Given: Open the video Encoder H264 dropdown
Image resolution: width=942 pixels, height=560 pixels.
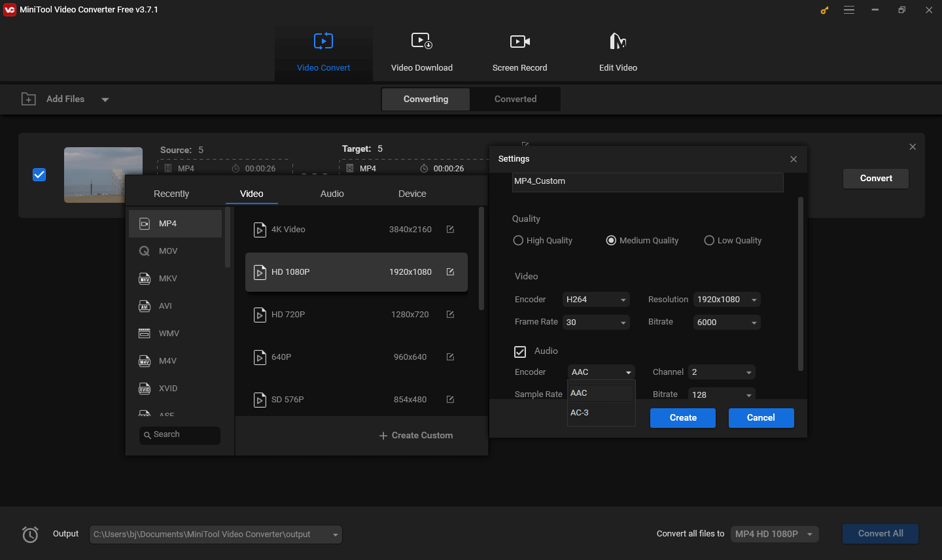Looking at the screenshot, I should pyautogui.click(x=596, y=300).
